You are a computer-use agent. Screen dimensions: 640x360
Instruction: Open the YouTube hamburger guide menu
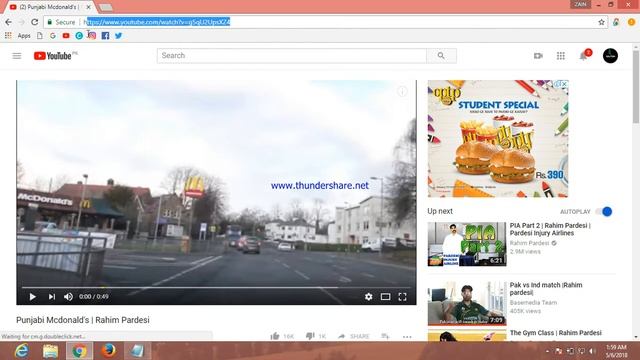17,56
